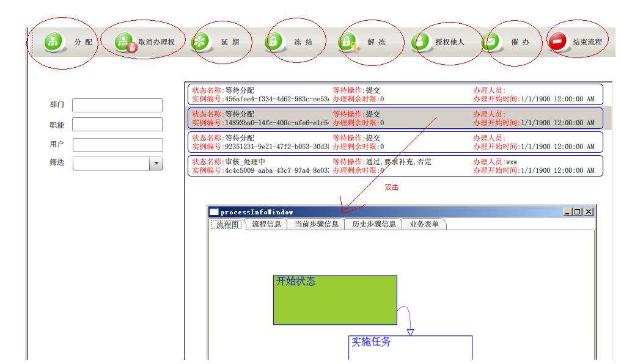The width and height of the screenshot is (621, 364).
Task: Minimize the processInfoWindow
Action: tap(567, 212)
